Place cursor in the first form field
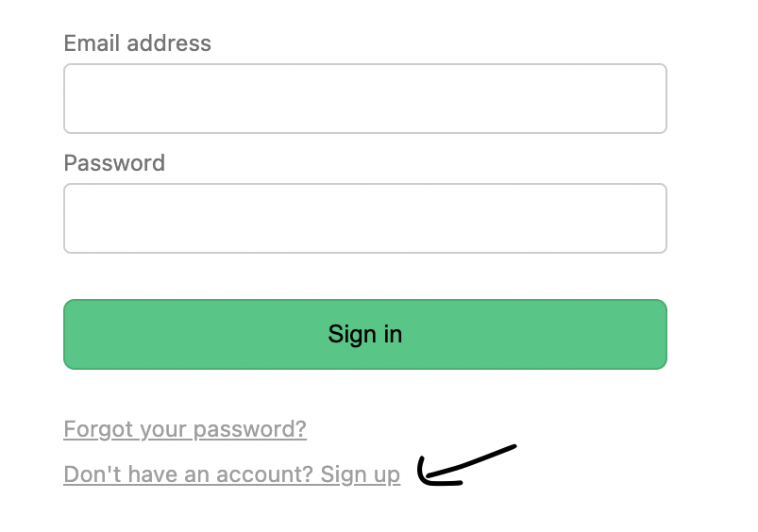The image size is (758, 532). click(364, 98)
